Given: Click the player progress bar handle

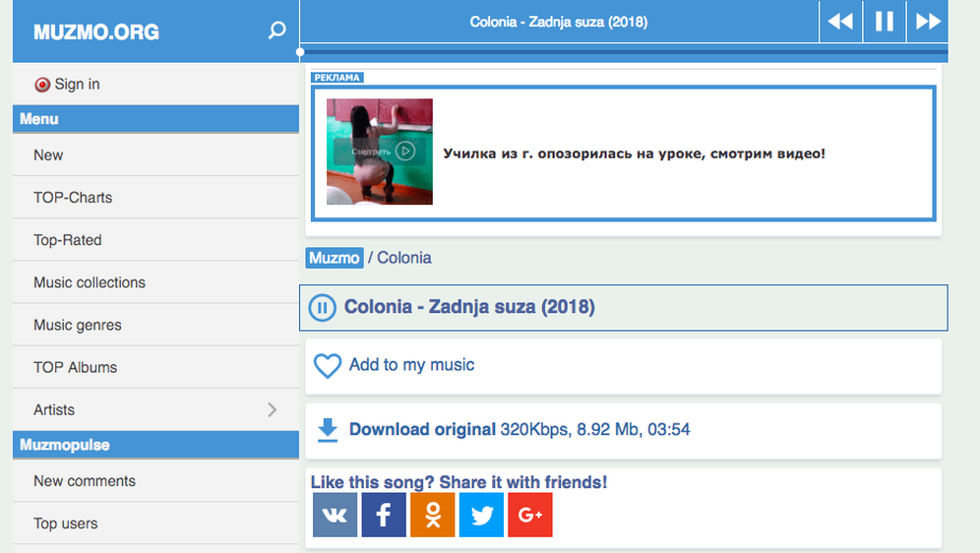Looking at the screenshot, I should (x=300, y=52).
